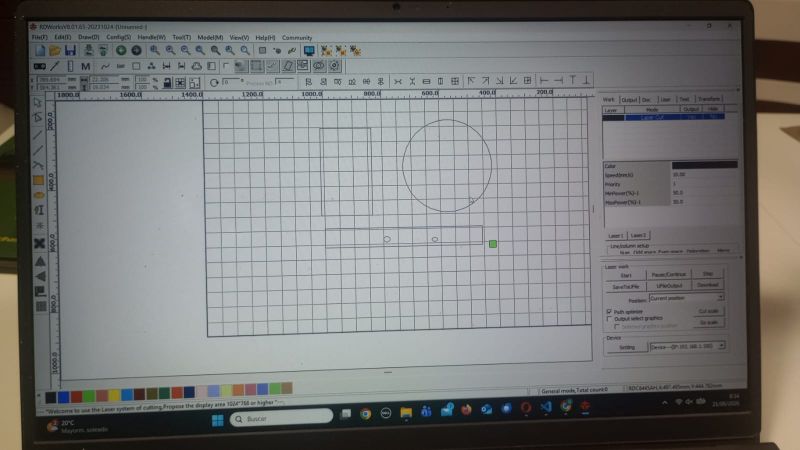Select the arrow pick tool in left toolbox
Image resolution: width=800 pixels, height=450 pixels.
pos(38,103)
